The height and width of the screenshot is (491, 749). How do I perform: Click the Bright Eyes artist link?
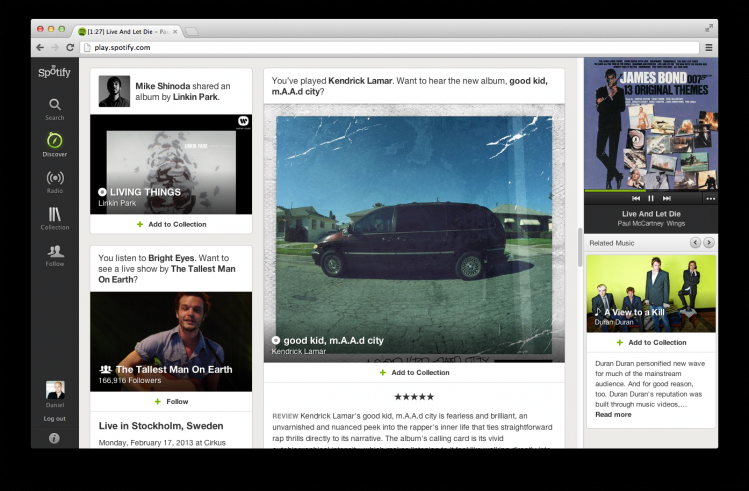[x=172, y=258]
